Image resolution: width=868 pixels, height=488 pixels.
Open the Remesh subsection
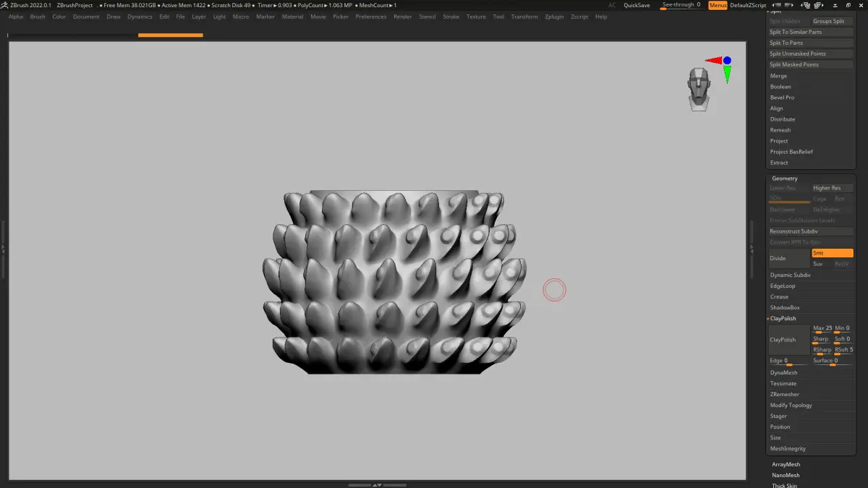tap(780, 130)
